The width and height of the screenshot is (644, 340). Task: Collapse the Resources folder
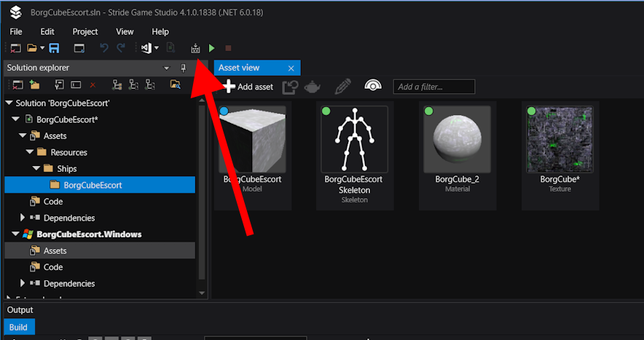coord(30,152)
